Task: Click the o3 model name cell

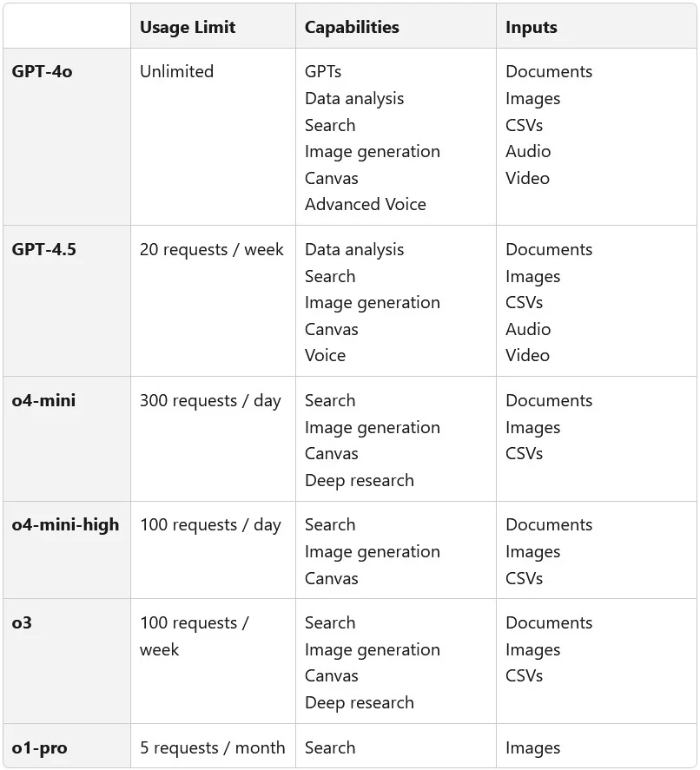Action: click(x=22, y=623)
